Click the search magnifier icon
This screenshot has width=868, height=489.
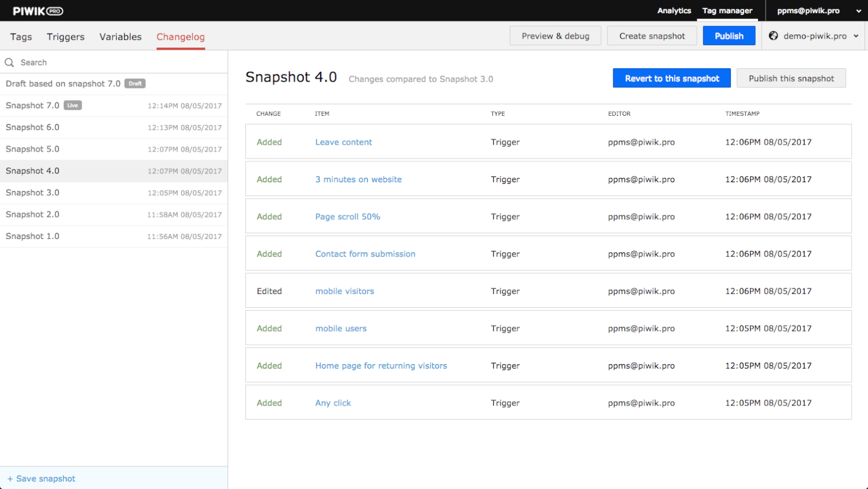pyautogui.click(x=9, y=62)
